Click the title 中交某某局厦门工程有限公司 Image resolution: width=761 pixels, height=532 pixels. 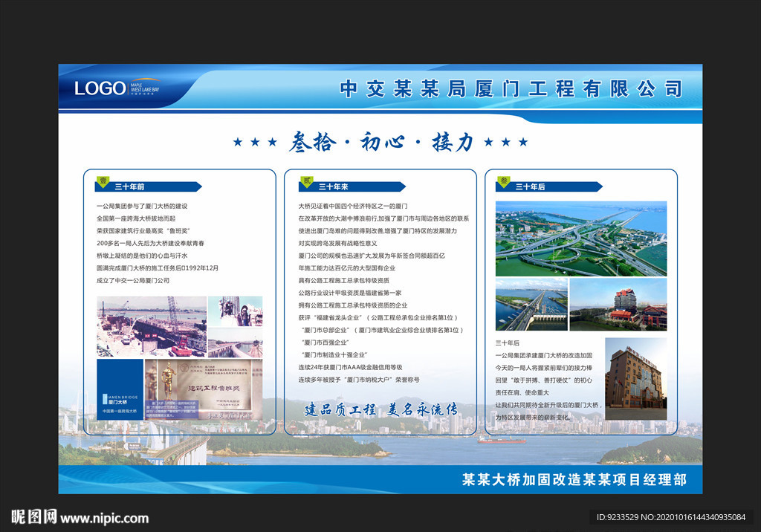pyautogui.click(x=513, y=88)
